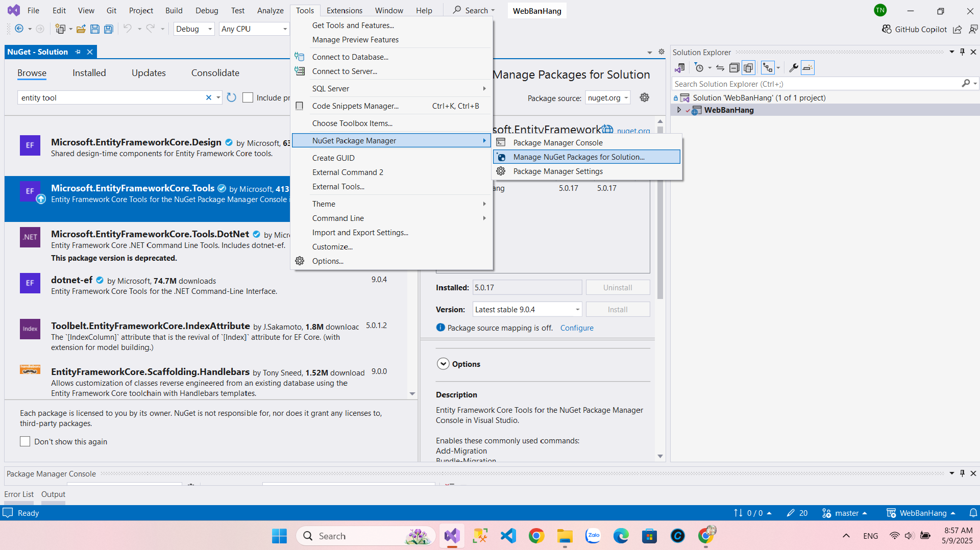
Task: Click the package list scroll-down arrow
Action: click(x=412, y=393)
